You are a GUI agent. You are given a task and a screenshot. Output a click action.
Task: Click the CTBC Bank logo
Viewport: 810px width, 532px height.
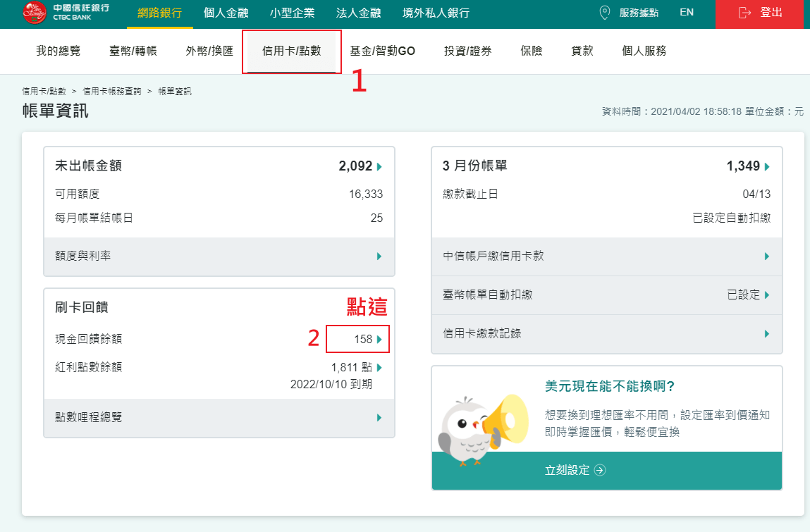[66, 13]
